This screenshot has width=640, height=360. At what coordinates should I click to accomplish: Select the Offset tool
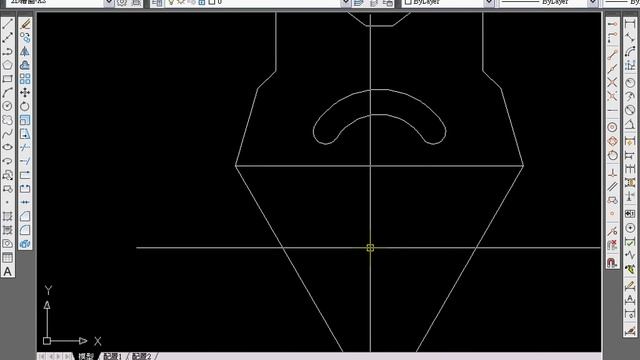(25, 65)
